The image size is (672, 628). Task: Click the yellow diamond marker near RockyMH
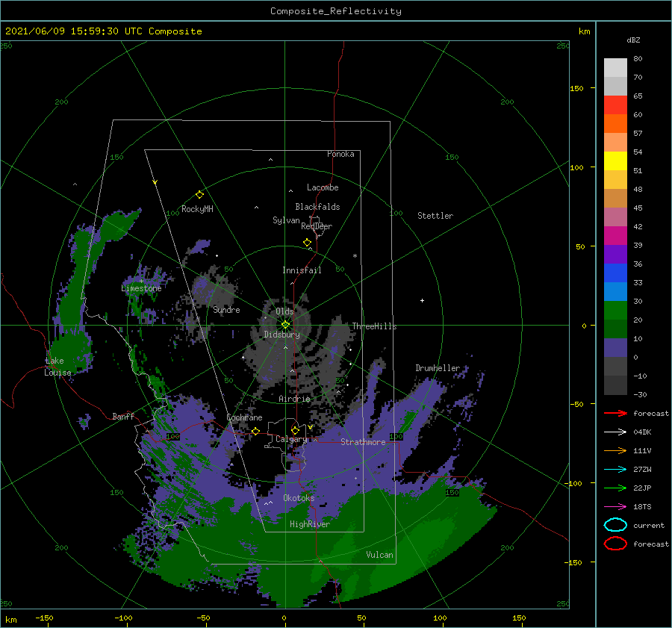click(x=199, y=195)
